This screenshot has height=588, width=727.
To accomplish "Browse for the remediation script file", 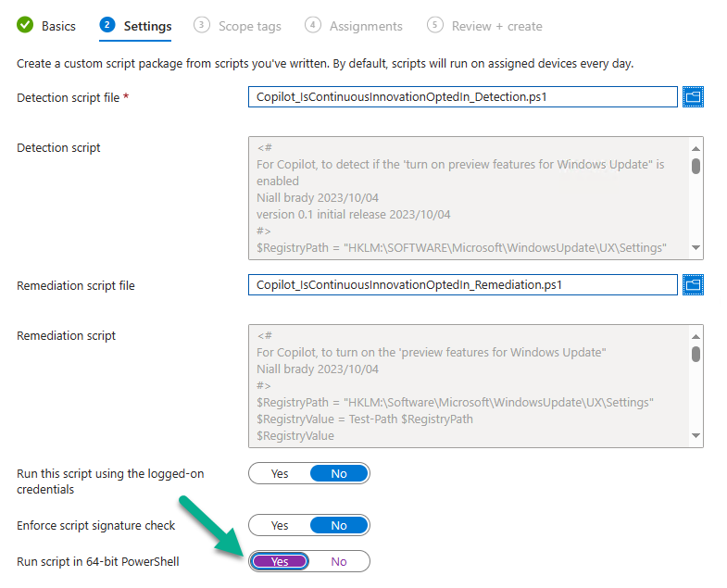I will [693, 284].
